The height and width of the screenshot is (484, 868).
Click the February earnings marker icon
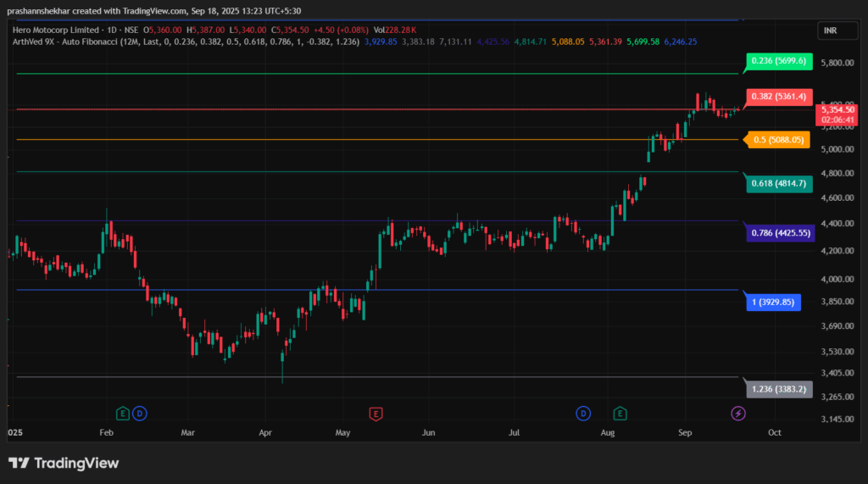pyautogui.click(x=123, y=413)
